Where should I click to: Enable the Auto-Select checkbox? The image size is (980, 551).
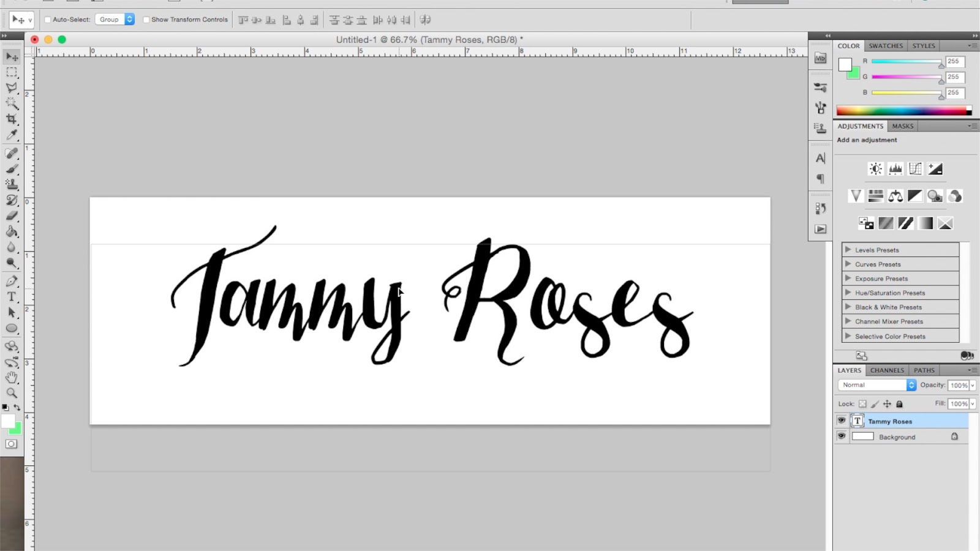[47, 20]
